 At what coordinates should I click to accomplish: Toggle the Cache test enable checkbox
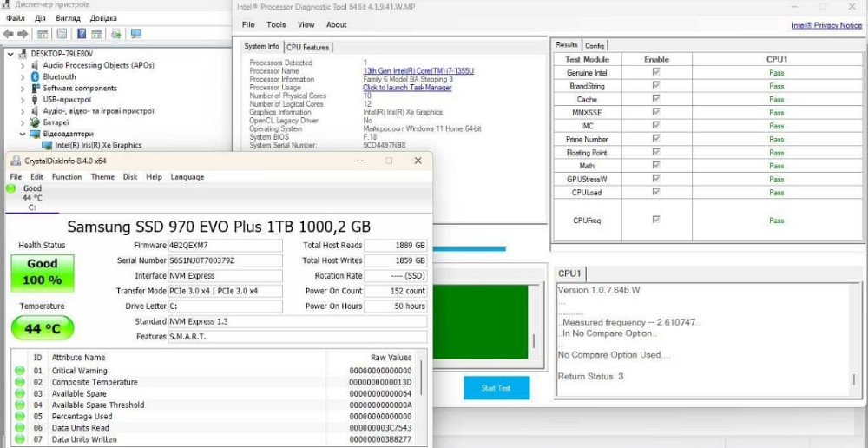[x=656, y=99]
